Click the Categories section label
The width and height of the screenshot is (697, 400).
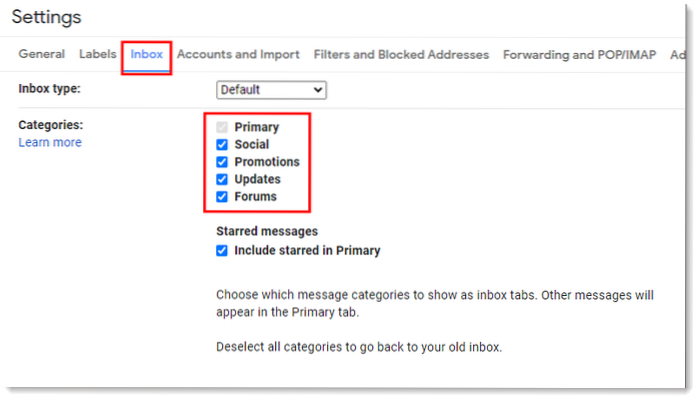pos(51,125)
